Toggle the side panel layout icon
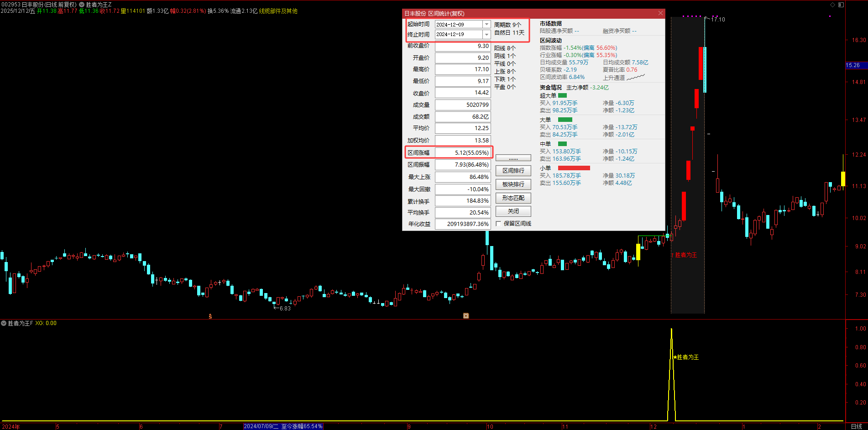 click(841, 5)
